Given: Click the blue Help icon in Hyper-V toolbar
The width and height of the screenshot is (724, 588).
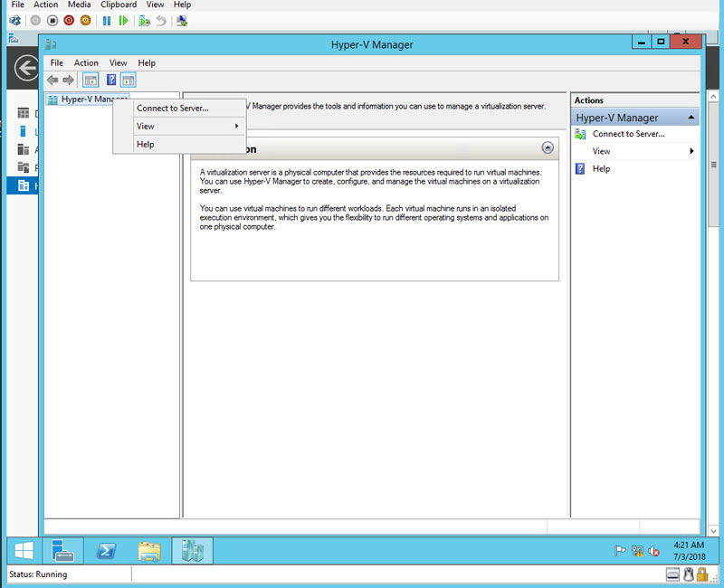Looking at the screenshot, I should pyautogui.click(x=111, y=80).
